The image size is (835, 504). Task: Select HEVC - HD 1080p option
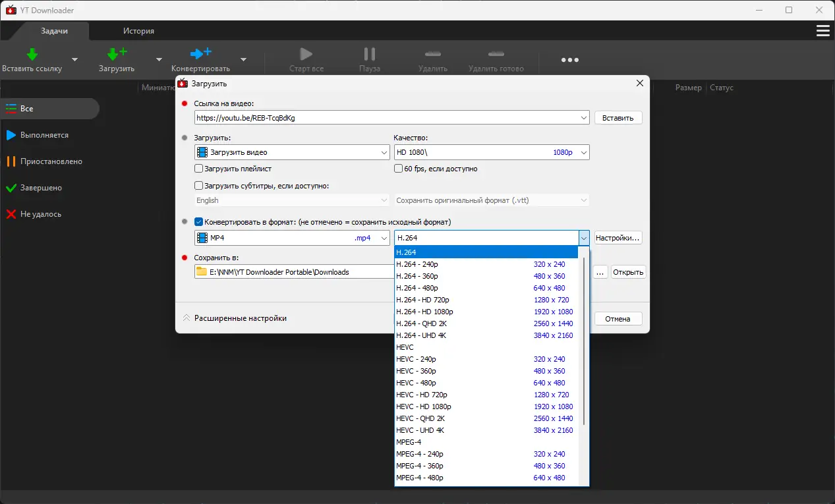click(x=486, y=406)
